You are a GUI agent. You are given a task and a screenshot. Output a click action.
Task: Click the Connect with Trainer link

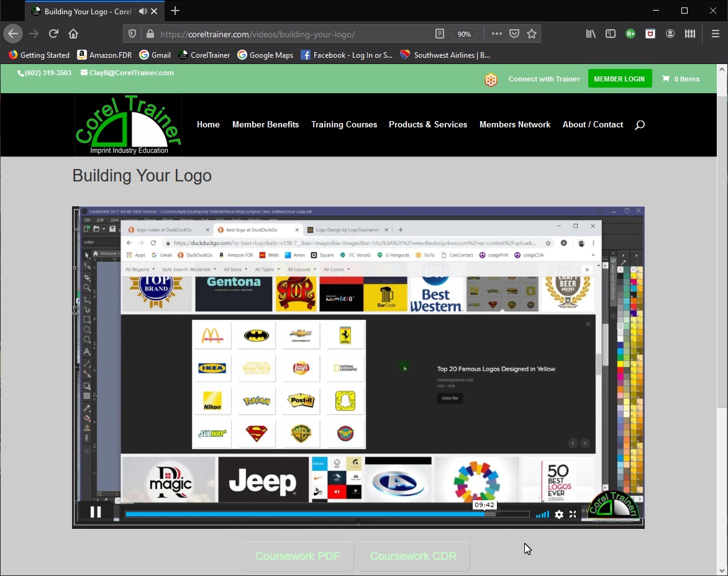point(544,79)
